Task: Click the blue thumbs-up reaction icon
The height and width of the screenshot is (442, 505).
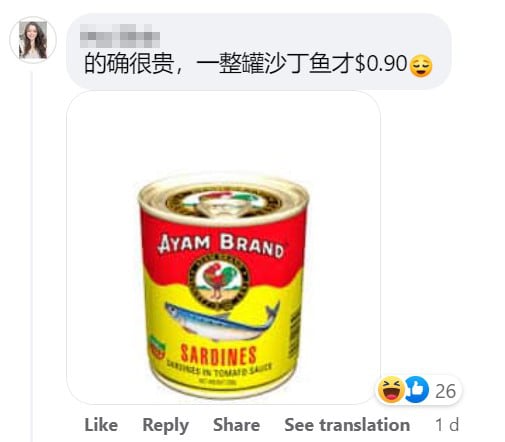Action: click(x=416, y=389)
